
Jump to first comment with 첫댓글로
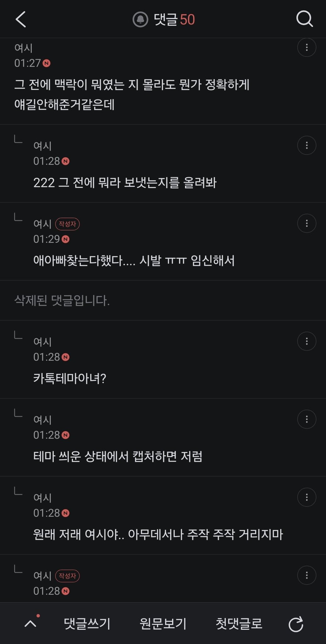(239, 624)
